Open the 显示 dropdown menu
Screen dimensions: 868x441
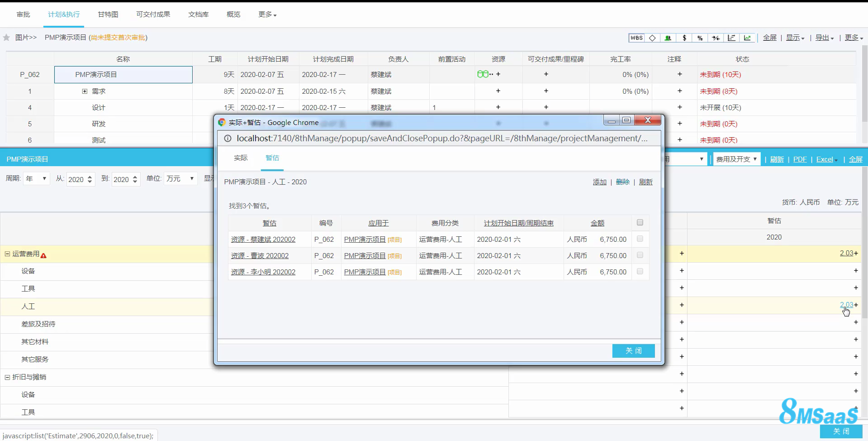795,38
